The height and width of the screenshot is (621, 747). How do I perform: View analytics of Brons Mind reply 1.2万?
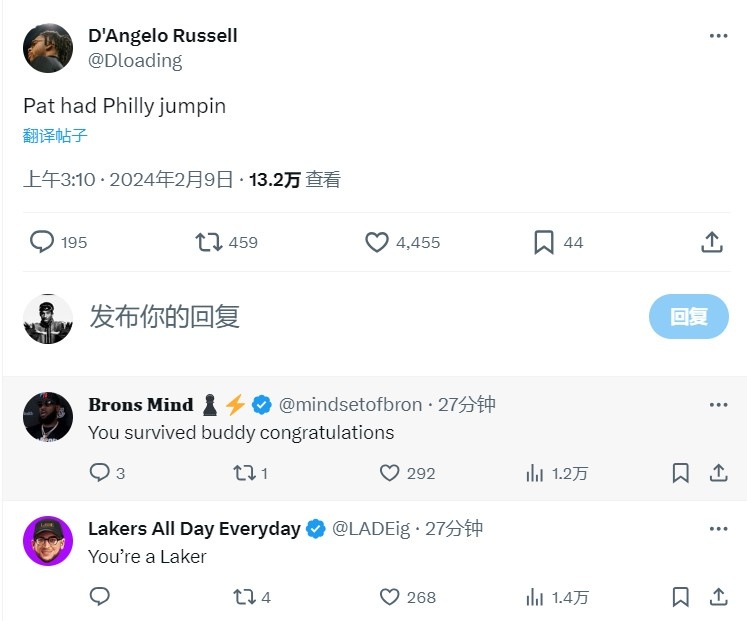pos(535,473)
